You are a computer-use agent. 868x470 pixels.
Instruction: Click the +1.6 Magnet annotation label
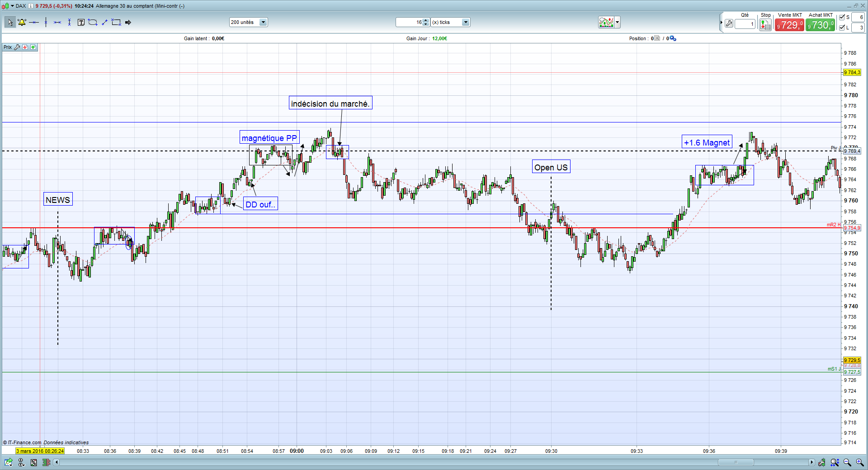point(707,142)
